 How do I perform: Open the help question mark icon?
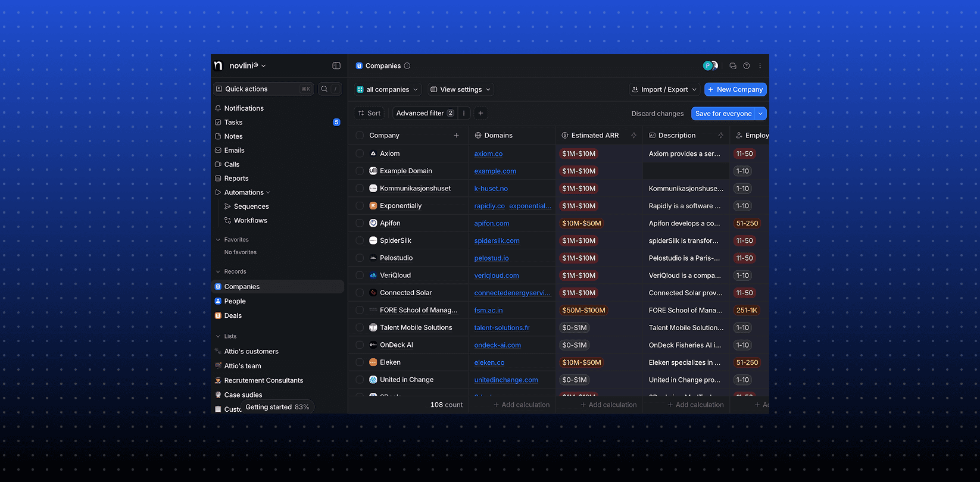point(747,66)
